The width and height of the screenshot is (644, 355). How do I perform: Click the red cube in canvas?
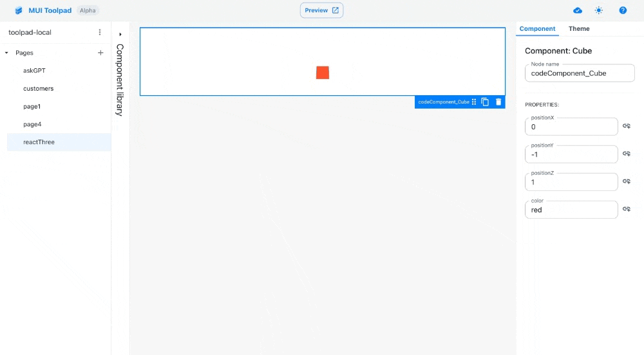pyautogui.click(x=323, y=73)
